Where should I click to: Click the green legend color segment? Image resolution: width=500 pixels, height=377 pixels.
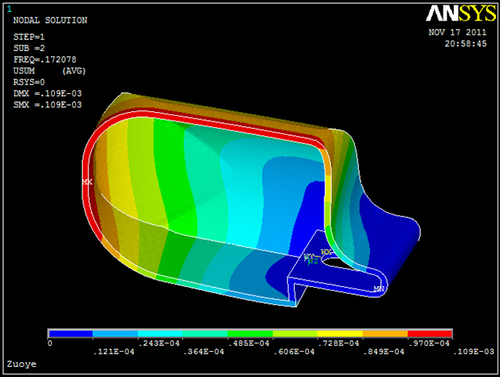[x=250, y=334]
